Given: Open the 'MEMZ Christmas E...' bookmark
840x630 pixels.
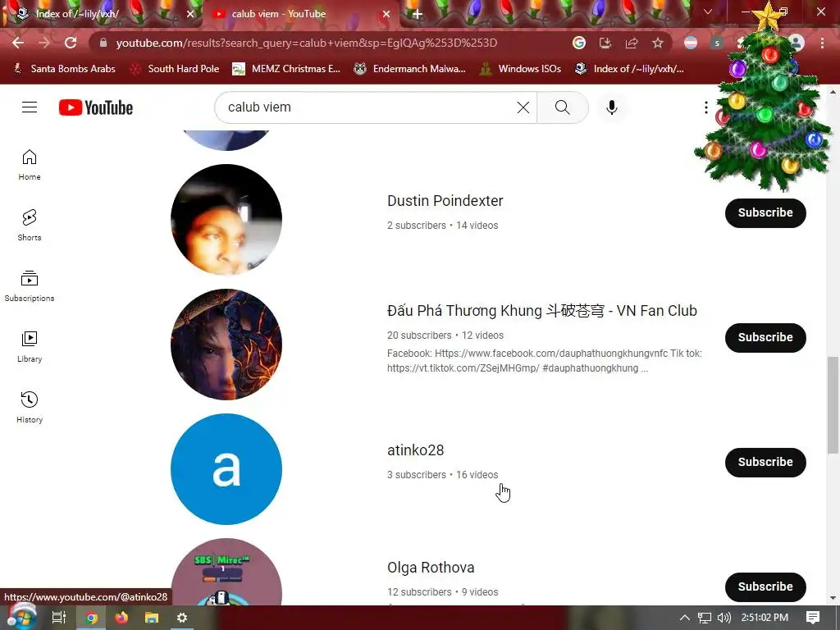Looking at the screenshot, I should pos(286,69).
